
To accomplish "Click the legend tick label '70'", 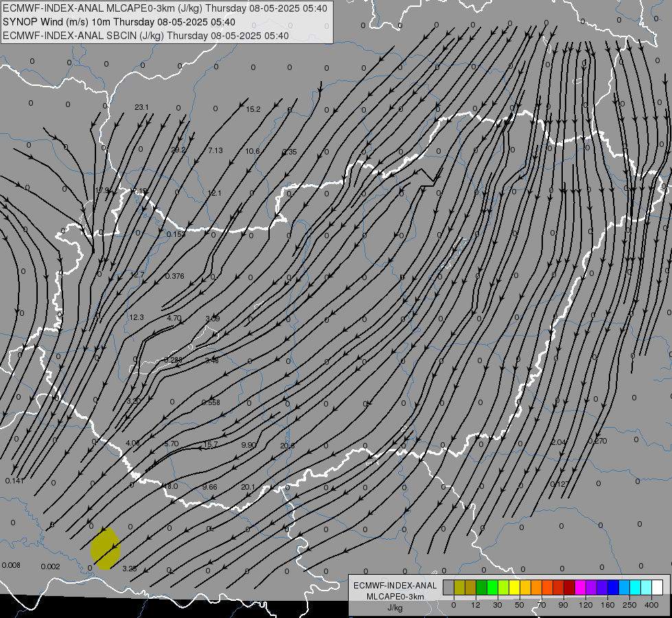I will tap(542, 605).
